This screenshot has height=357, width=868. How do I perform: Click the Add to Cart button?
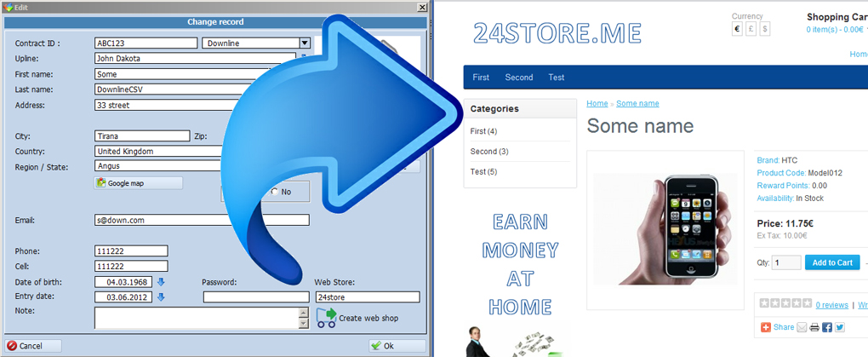point(831,262)
